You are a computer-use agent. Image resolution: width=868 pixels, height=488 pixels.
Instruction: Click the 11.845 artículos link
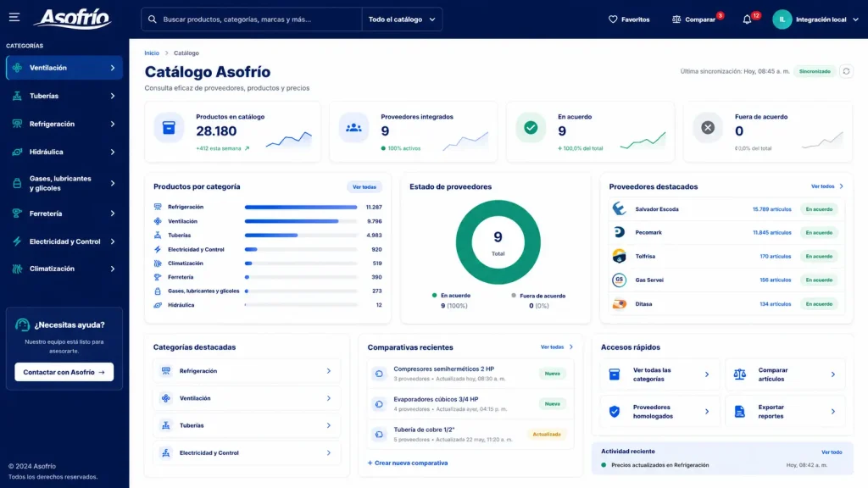tap(771, 232)
